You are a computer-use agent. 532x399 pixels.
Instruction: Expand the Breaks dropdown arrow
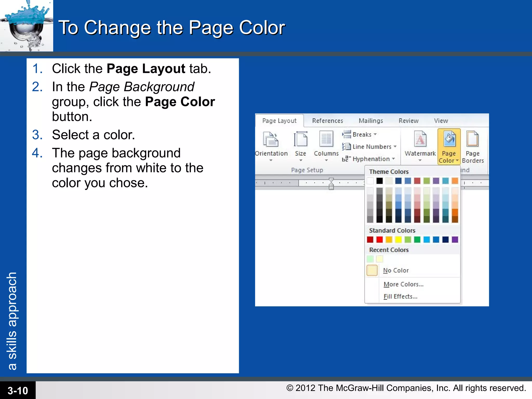tap(375, 135)
